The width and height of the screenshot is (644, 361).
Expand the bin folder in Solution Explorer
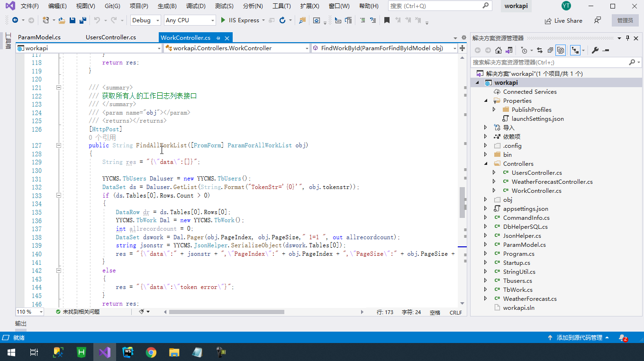[x=486, y=155]
